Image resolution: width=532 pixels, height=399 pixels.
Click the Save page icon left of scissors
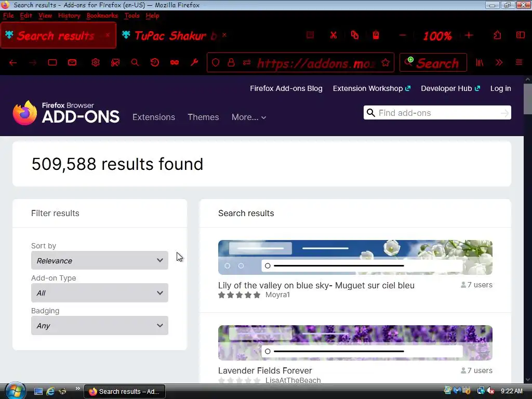(310, 35)
